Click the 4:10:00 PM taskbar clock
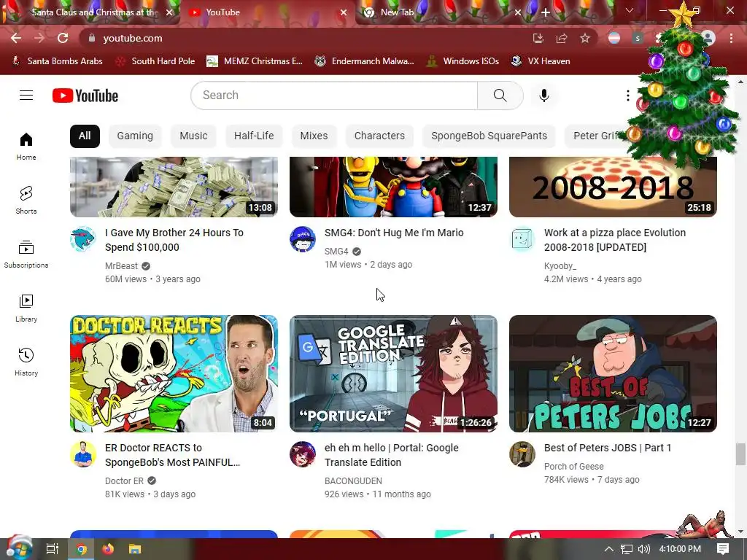The height and width of the screenshot is (560, 747). (680, 549)
